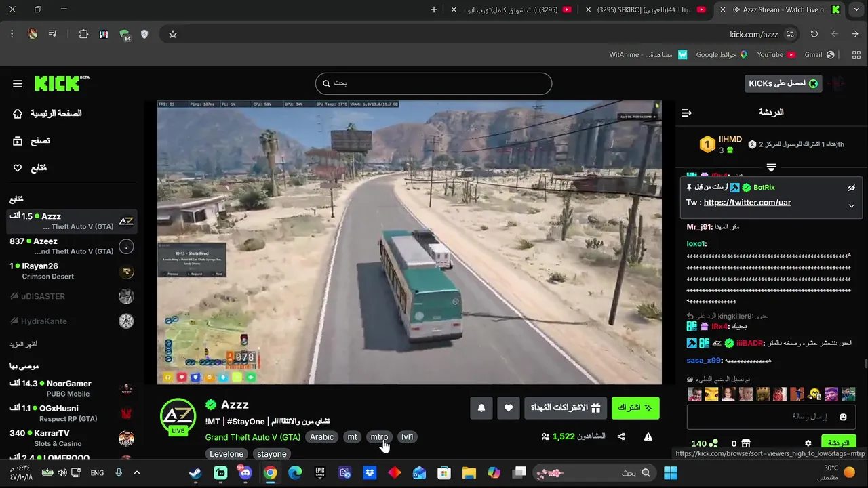Open Dropbox from taskbar

click(370, 473)
